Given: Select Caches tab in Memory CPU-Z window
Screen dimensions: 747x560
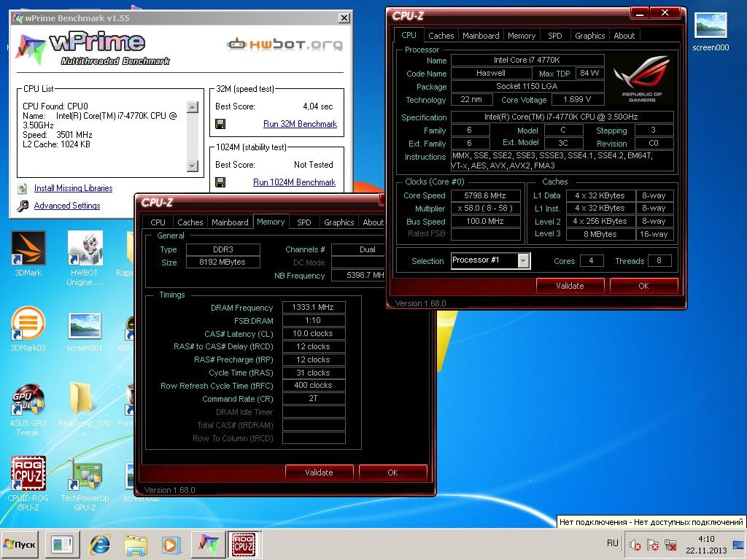Looking at the screenshot, I should click(x=190, y=222).
